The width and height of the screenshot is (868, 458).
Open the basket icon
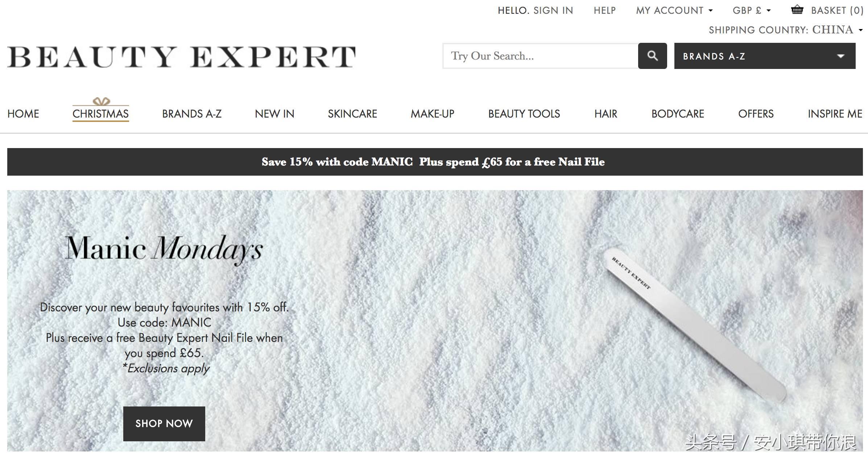(x=797, y=10)
